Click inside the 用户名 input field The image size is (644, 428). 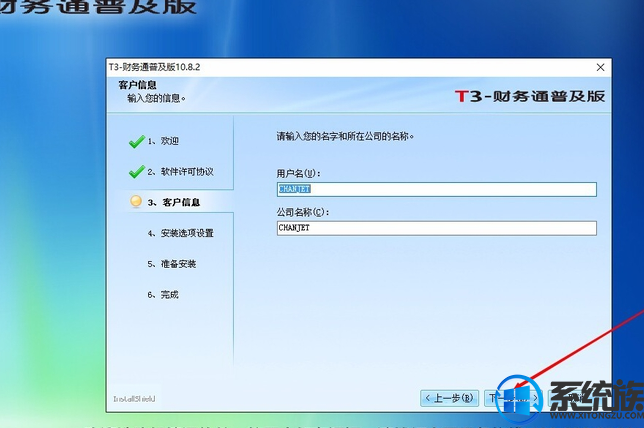437,189
